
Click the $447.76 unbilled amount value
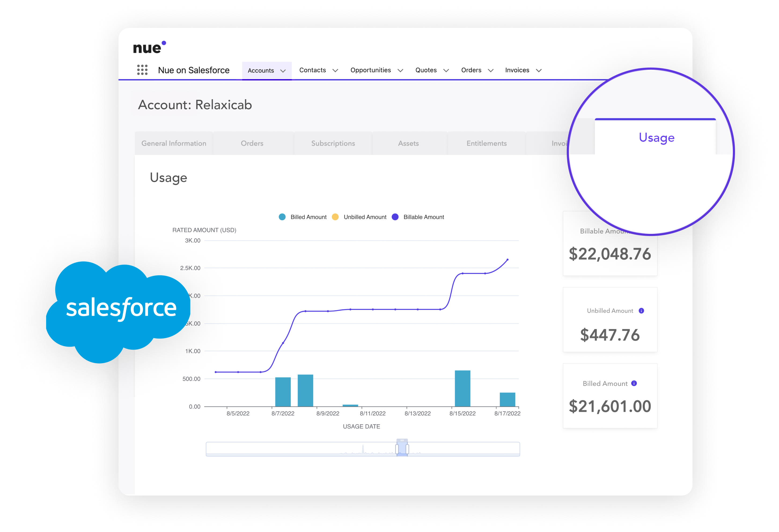pos(610,335)
